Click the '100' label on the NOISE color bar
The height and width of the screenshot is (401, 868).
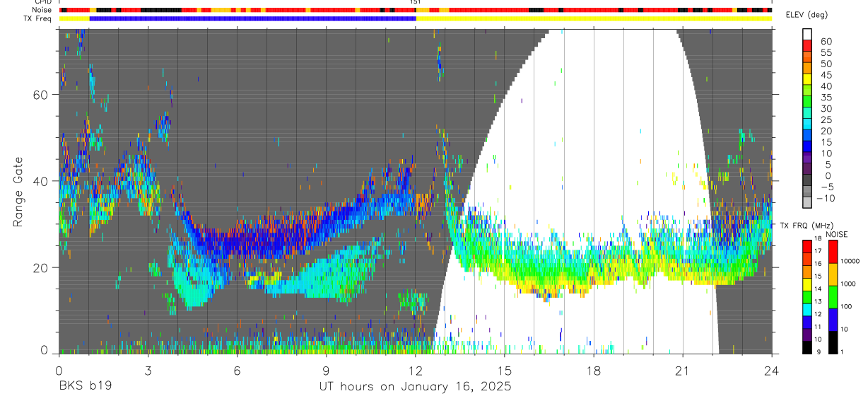pos(846,306)
